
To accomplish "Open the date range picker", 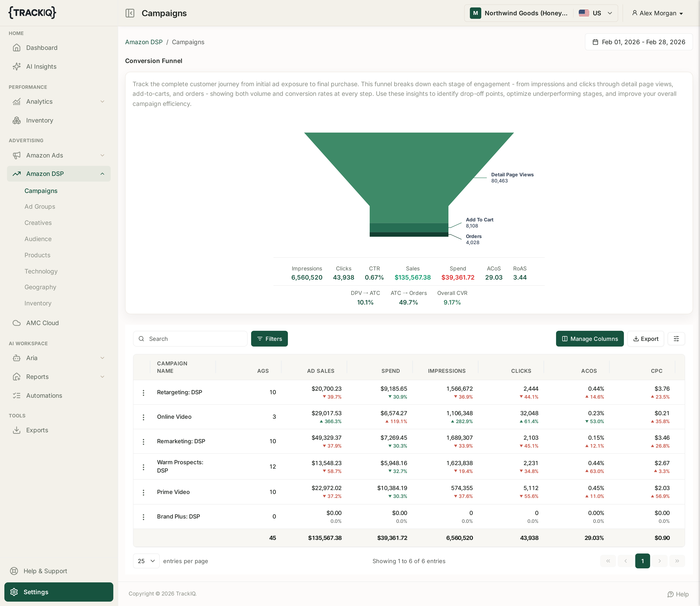I will tap(639, 42).
